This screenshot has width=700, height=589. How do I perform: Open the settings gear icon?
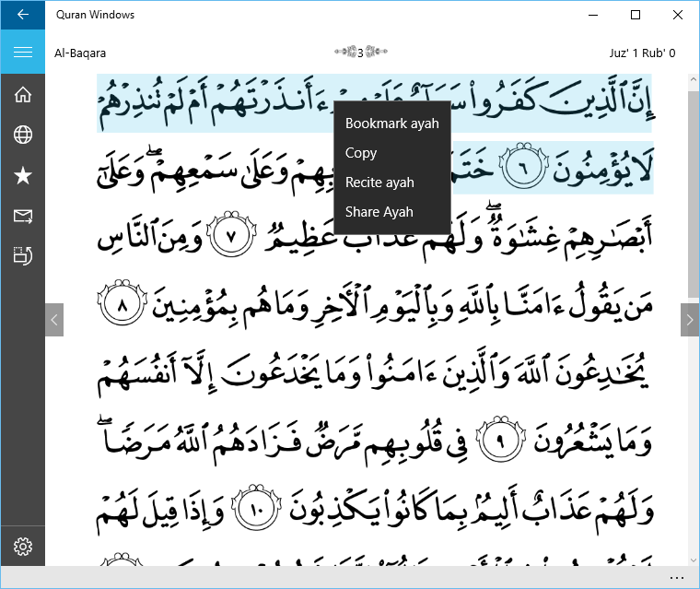pos(23,546)
